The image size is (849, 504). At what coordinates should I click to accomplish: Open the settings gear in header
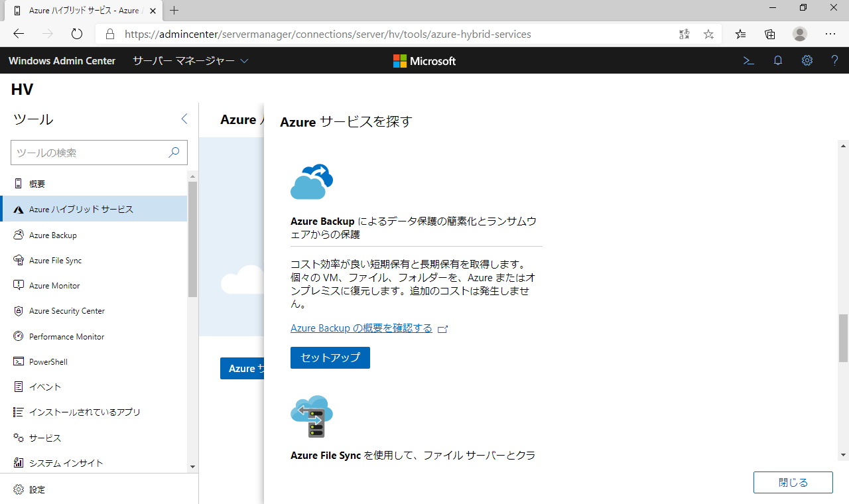click(x=807, y=60)
